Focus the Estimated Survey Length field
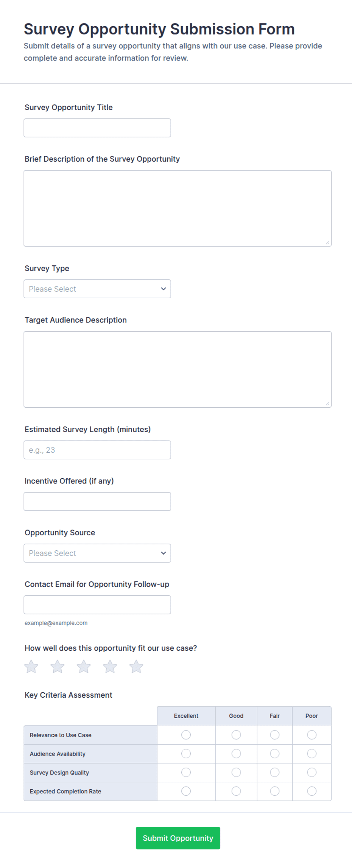The height and width of the screenshot is (868, 352). (97, 450)
